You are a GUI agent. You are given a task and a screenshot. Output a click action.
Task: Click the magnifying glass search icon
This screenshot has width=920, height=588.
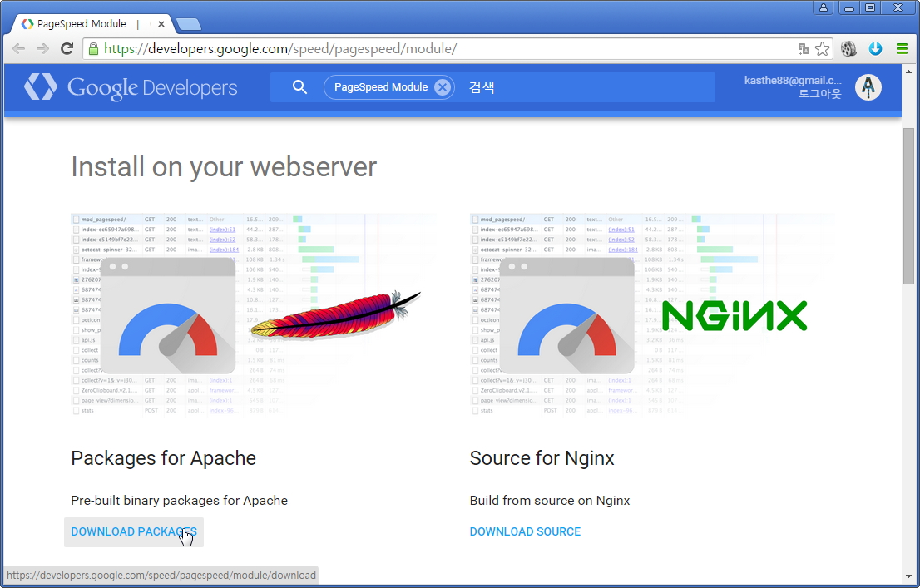(300, 87)
